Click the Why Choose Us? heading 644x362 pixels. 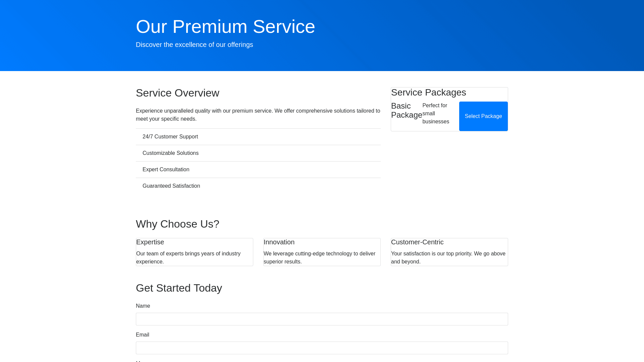tap(177, 224)
